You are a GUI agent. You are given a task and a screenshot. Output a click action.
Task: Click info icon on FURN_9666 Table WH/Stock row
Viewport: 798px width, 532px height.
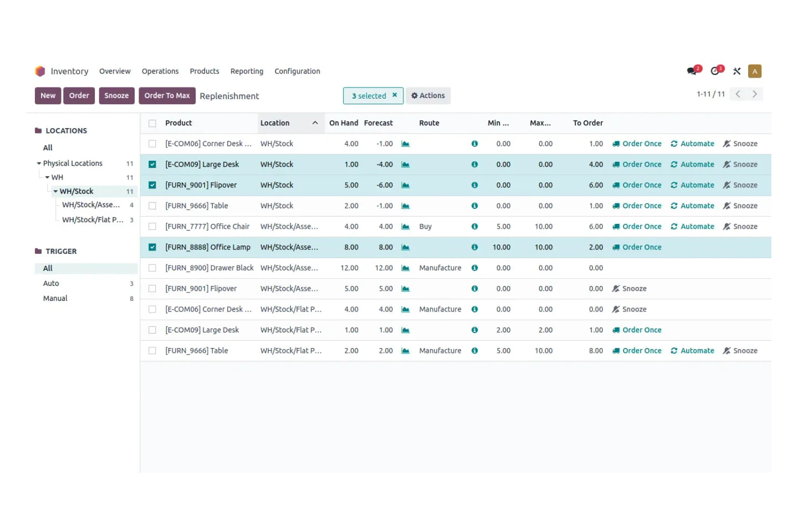tap(474, 206)
